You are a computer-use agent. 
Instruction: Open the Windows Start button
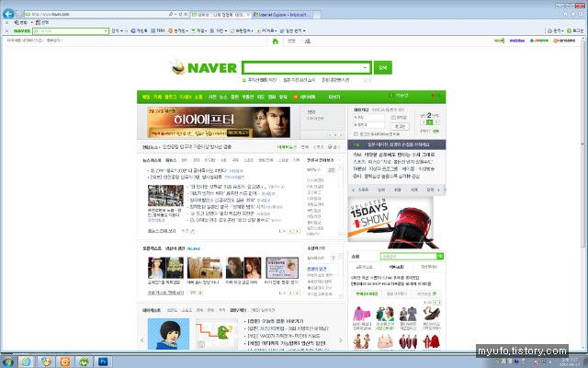pos(6,362)
